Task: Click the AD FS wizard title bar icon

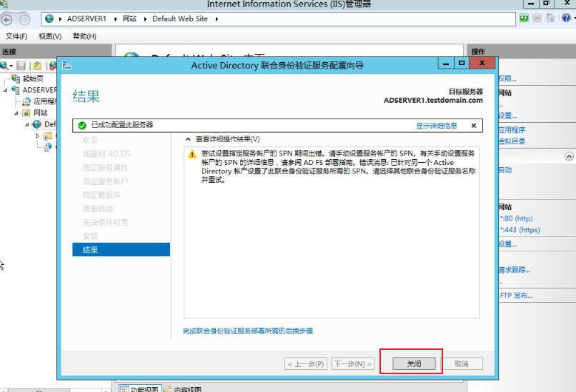Action: [66, 66]
